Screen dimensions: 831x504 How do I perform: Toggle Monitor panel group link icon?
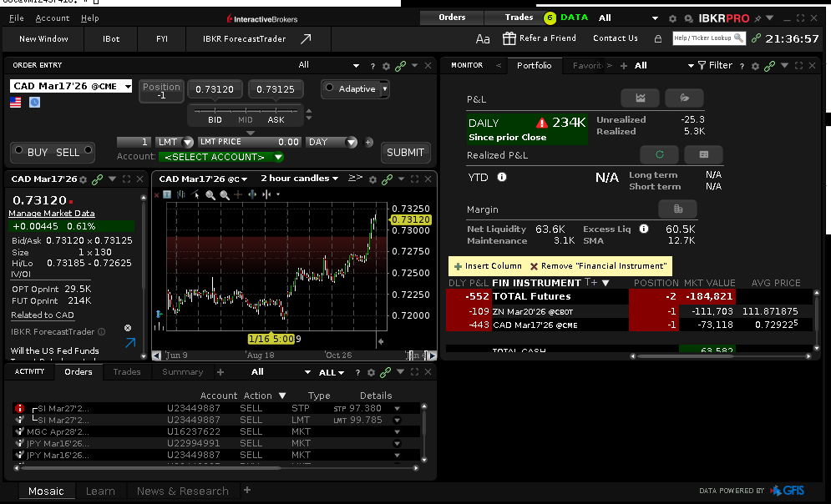(x=769, y=66)
